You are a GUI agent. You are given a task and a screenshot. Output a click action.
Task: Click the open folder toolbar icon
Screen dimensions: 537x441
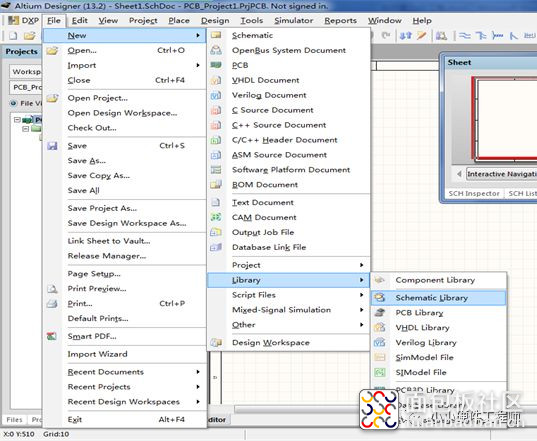tap(29, 36)
